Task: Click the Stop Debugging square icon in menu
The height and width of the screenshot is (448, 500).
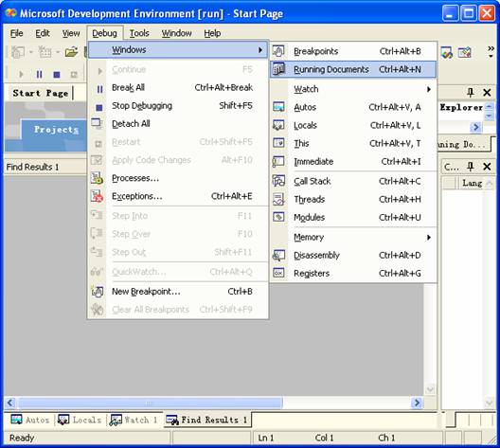Action: click(99, 108)
